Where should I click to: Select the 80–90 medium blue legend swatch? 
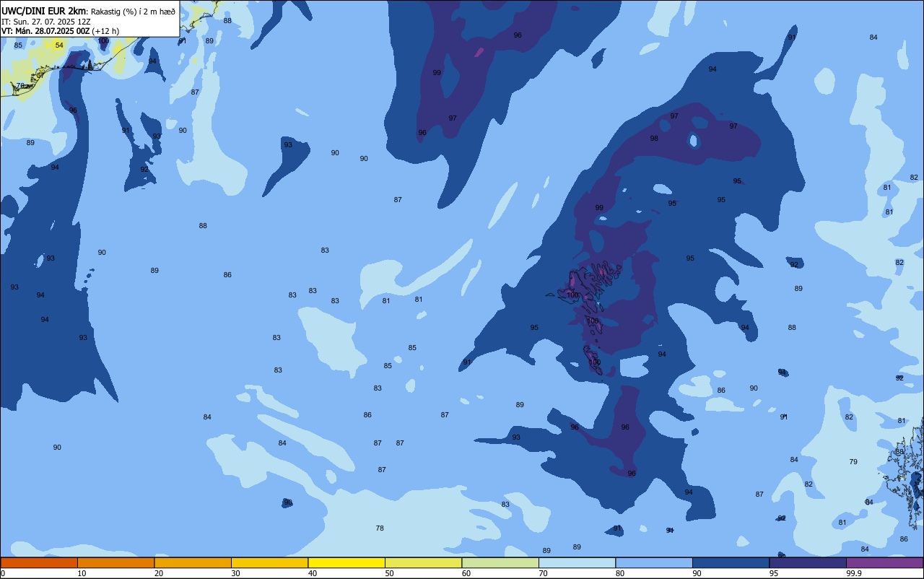(654, 562)
